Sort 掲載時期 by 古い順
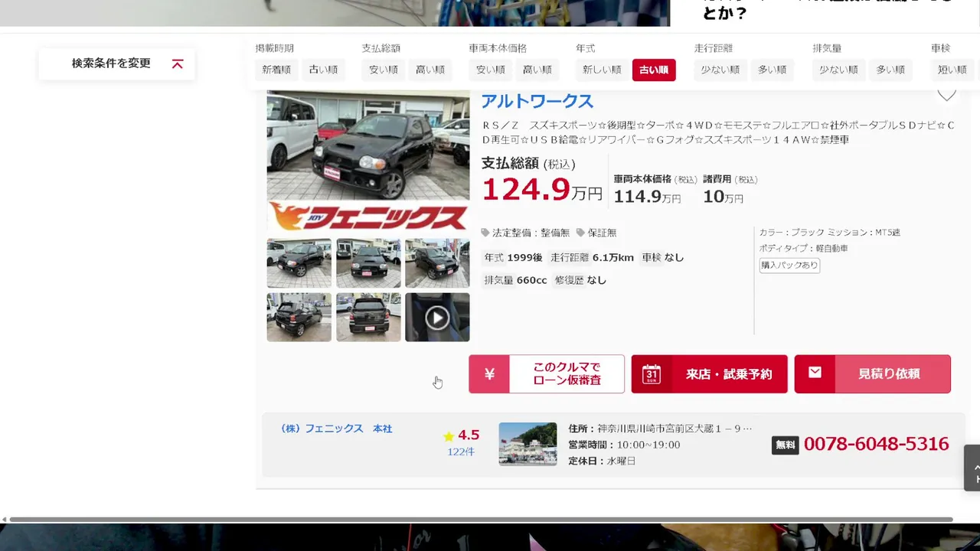This screenshot has height=551, width=980. 323,70
